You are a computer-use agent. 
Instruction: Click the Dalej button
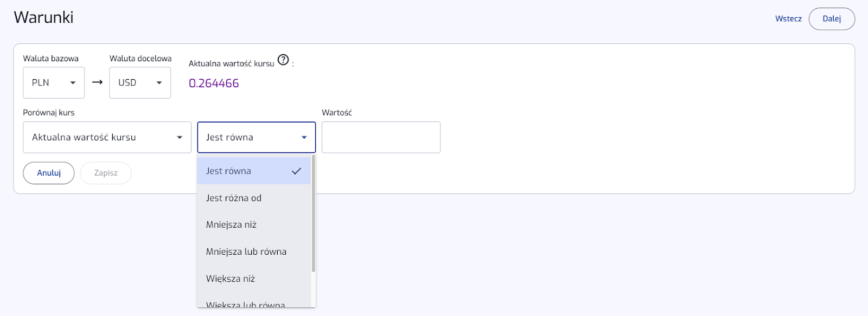832,18
